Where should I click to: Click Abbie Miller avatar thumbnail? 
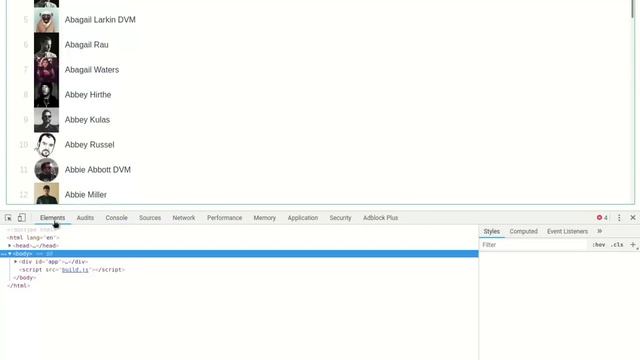pos(46,193)
